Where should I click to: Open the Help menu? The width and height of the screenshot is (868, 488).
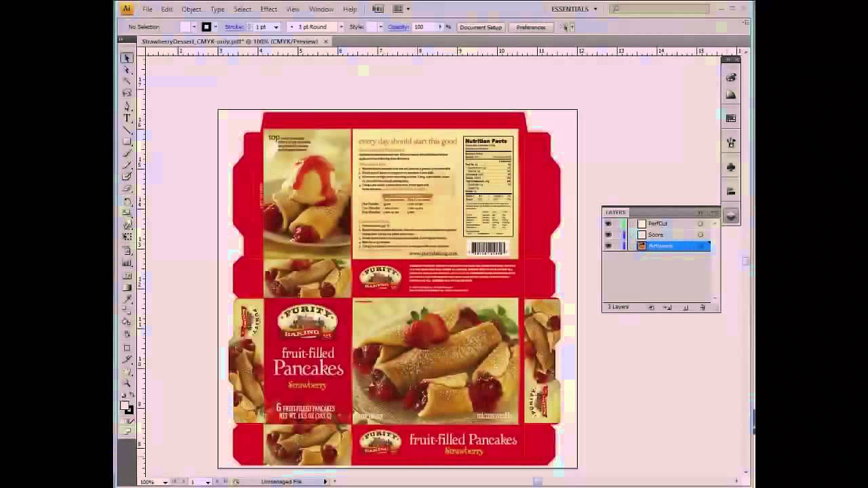[350, 9]
